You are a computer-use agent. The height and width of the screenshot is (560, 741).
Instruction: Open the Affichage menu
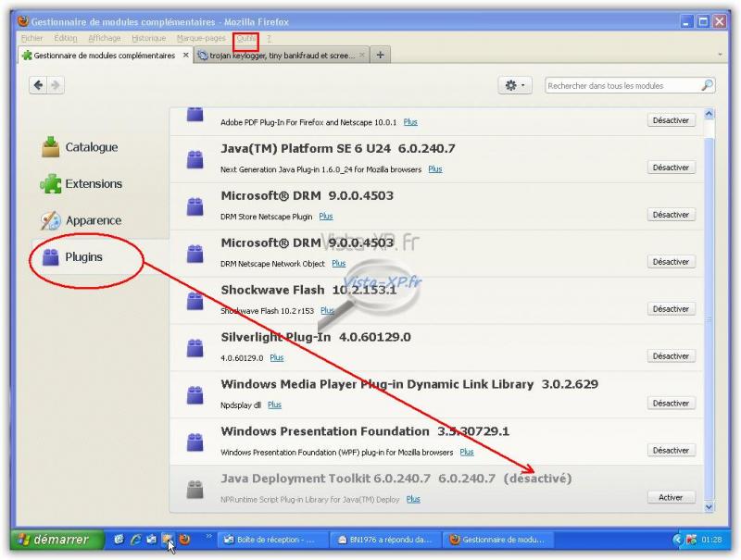click(x=105, y=38)
